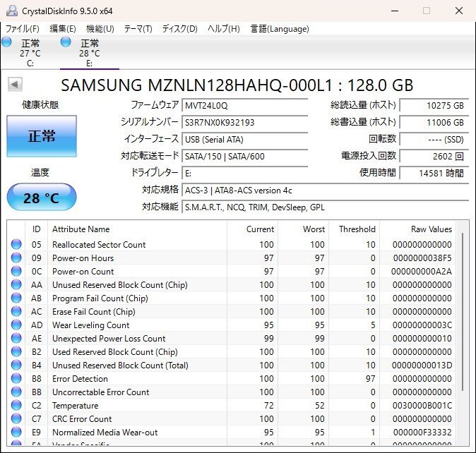This screenshot has width=476, height=453.
Task: Select the C: drive tab at 27 °C
Action: tap(30, 52)
